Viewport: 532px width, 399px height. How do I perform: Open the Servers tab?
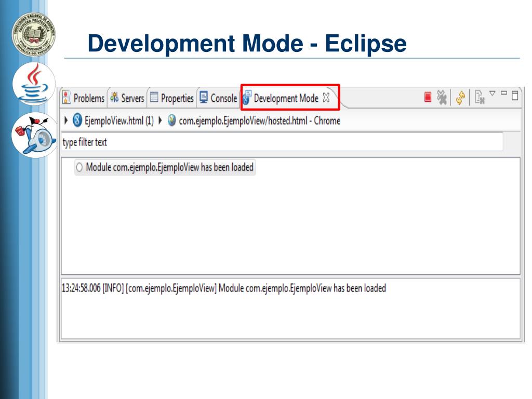(127, 98)
